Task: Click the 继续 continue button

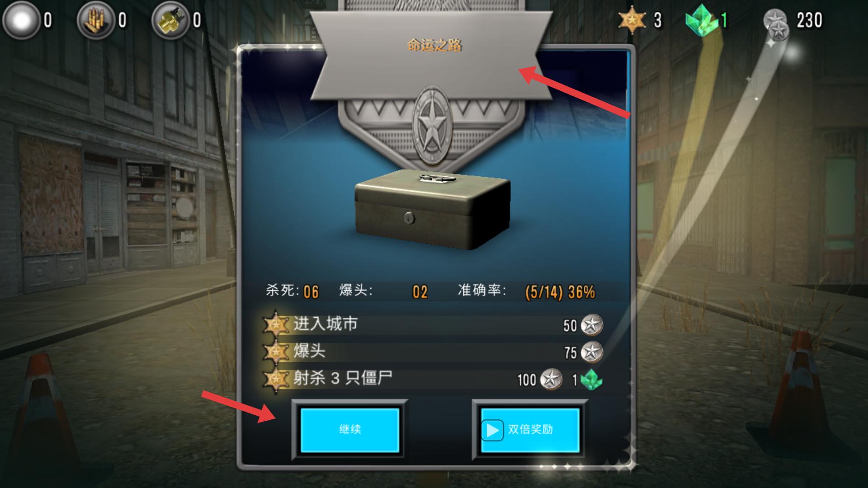Action: pyautogui.click(x=350, y=430)
